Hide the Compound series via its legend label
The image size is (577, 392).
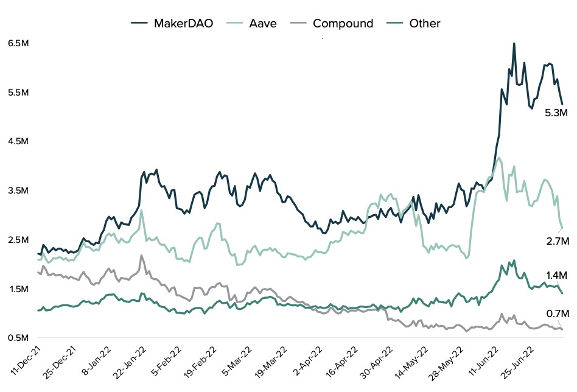point(343,24)
